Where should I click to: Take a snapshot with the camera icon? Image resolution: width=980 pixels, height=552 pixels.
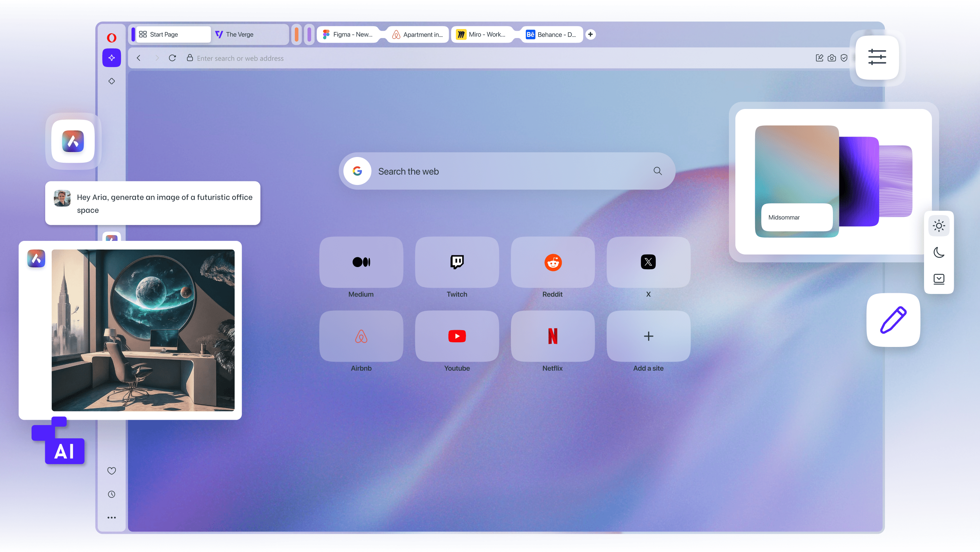pyautogui.click(x=831, y=58)
